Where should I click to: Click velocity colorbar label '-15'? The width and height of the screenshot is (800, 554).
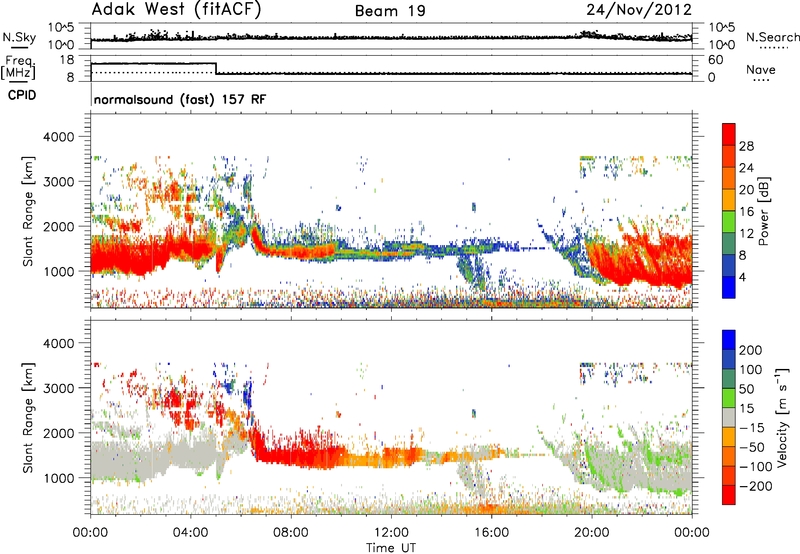click(752, 427)
